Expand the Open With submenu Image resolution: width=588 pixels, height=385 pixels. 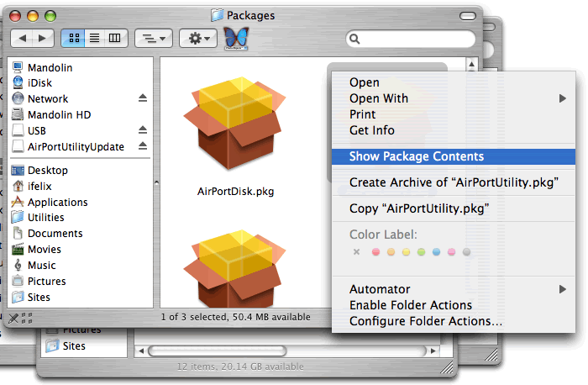(454, 98)
